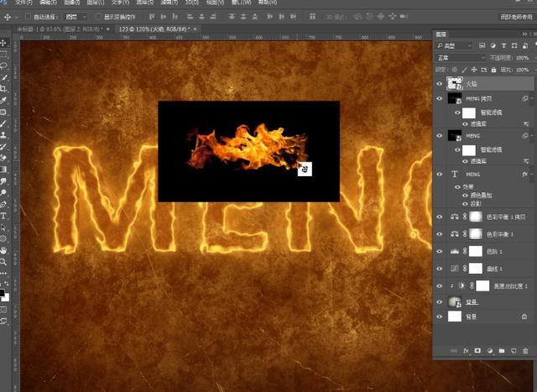The width and height of the screenshot is (537, 392).
Task: Open the layer filter type (类型) dropdown
Action: tap(454, 45)
